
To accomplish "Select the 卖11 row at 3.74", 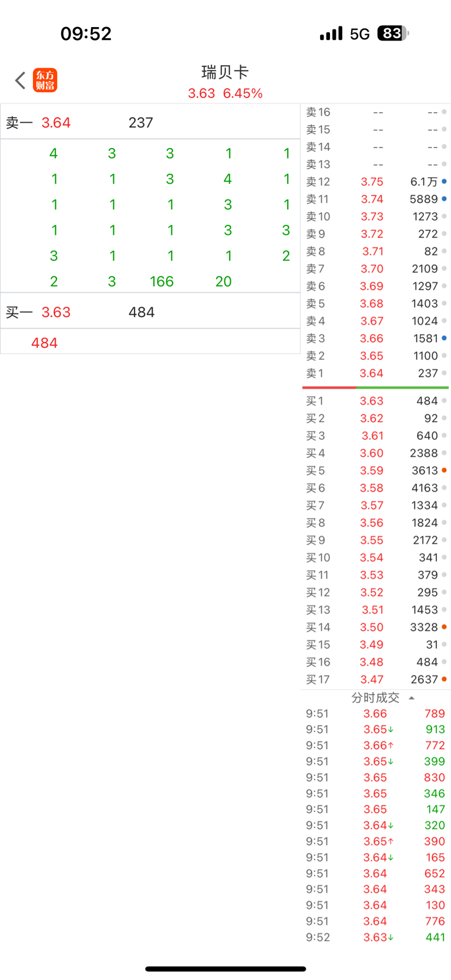I will pyautogui.click(x=376, y=199).
